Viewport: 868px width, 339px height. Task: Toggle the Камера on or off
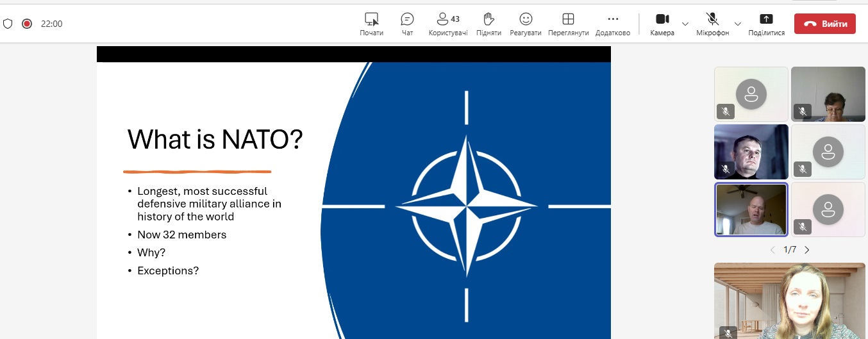tap(662, 24)
